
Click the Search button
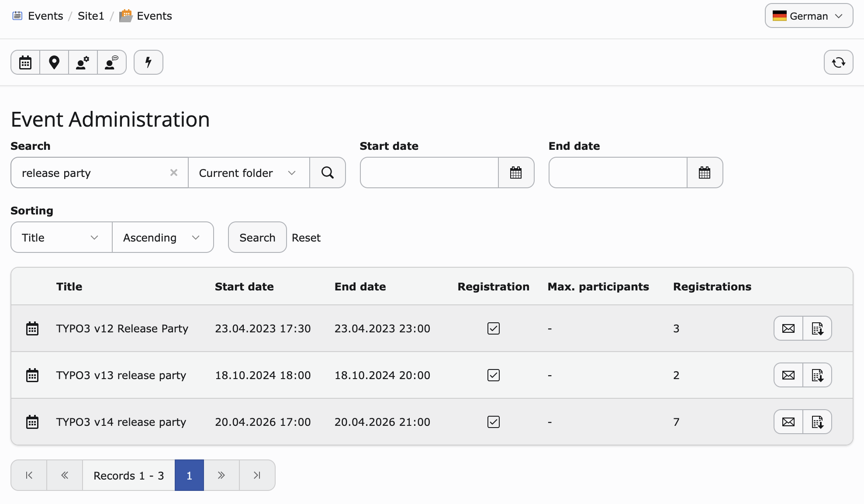(257, 237)
